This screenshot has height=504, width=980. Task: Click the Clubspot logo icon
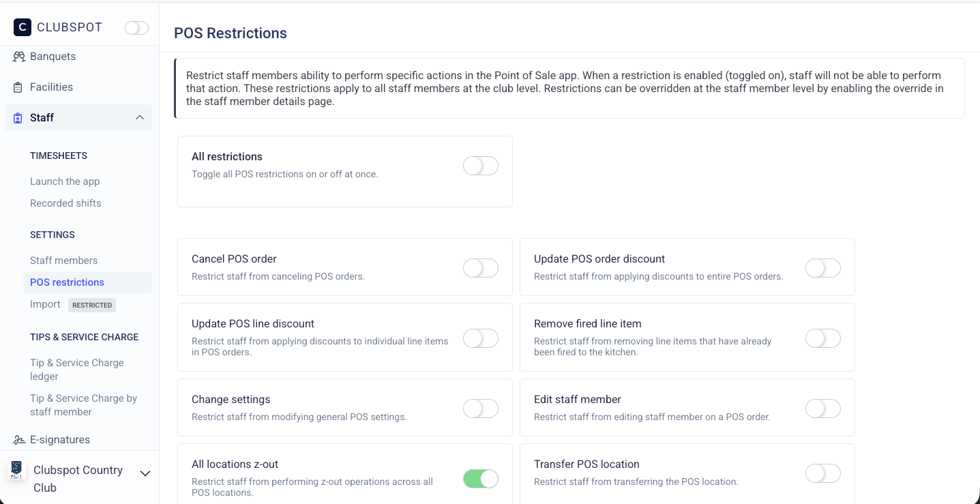tap(23, 27)
